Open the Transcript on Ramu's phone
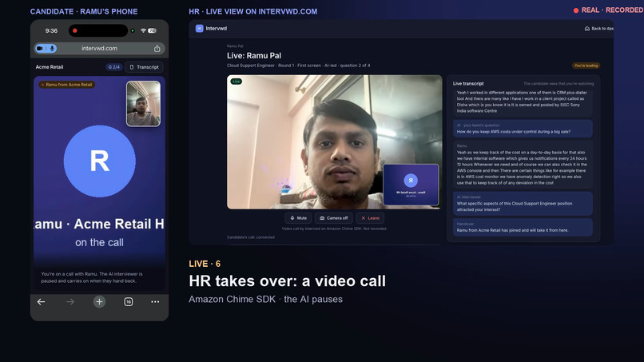 pyautogui.click(x=144, y=67)
